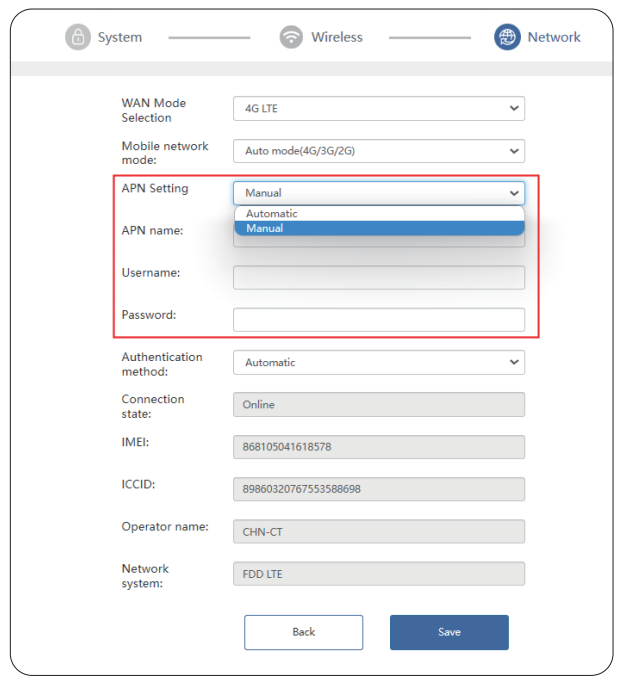Image resolution: width=629 pixels, height=688 pixels.
Task: Click the Network globe icon
Action: pyautogui.click(x=507, y=37)
